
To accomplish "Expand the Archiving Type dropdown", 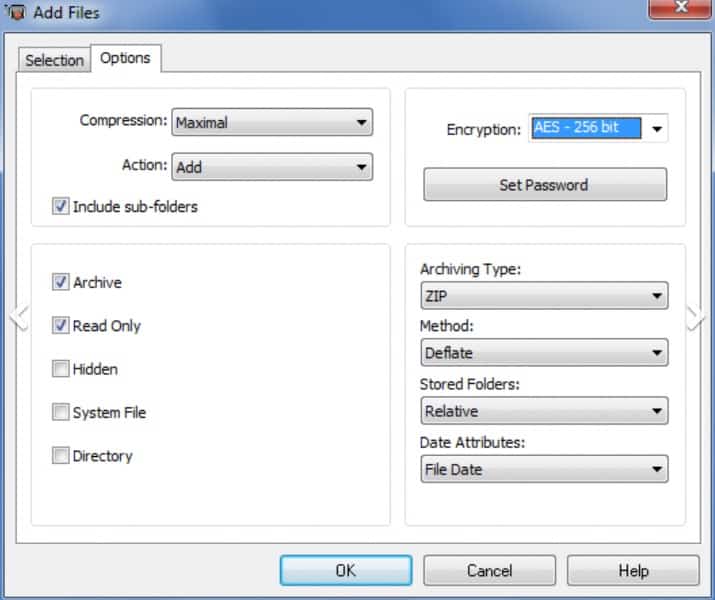I will click(x=544, y=296).
